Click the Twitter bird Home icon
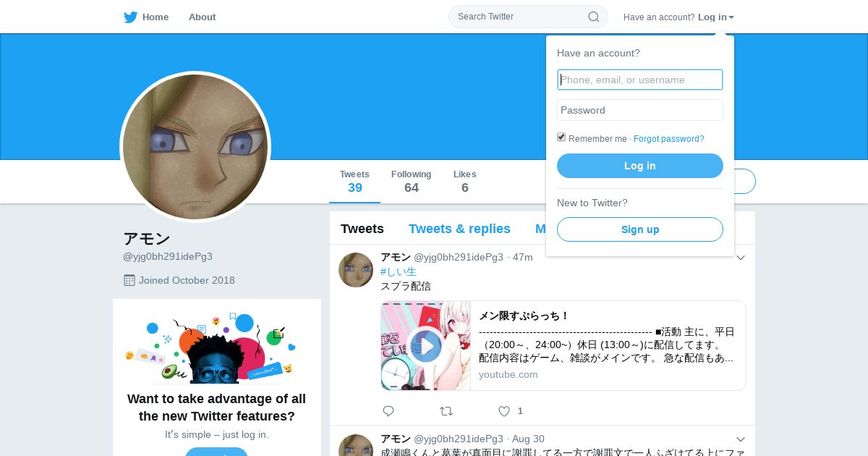The image size is (868, 456). point(130,17)
